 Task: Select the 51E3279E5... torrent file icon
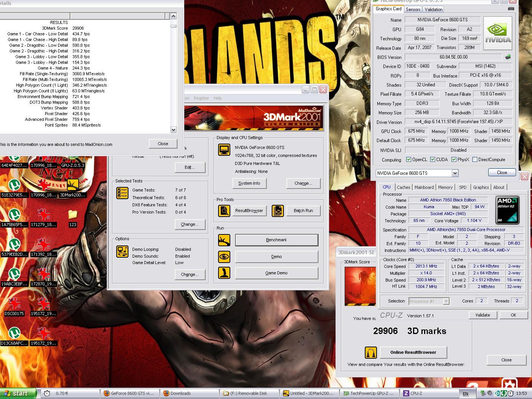pos(14,188)
